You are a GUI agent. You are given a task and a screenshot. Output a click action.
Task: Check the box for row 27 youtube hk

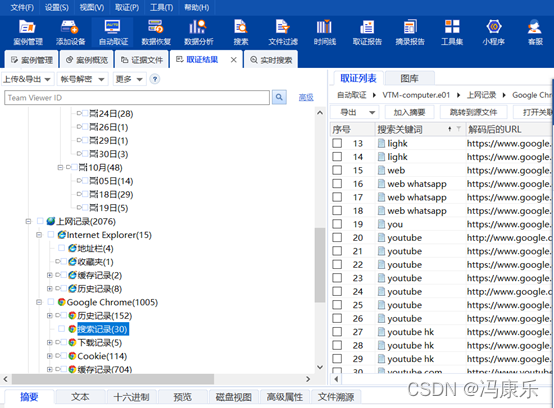click(337, 332)
